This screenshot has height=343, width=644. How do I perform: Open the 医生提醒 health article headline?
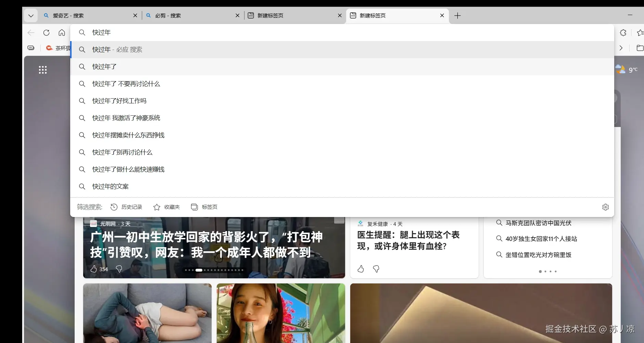tap(408, 241)
